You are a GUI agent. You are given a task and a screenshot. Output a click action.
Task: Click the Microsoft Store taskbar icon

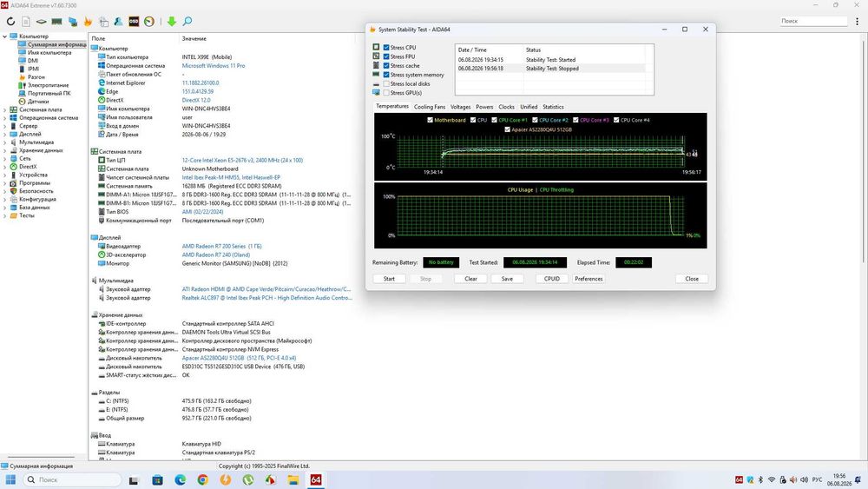158,479
